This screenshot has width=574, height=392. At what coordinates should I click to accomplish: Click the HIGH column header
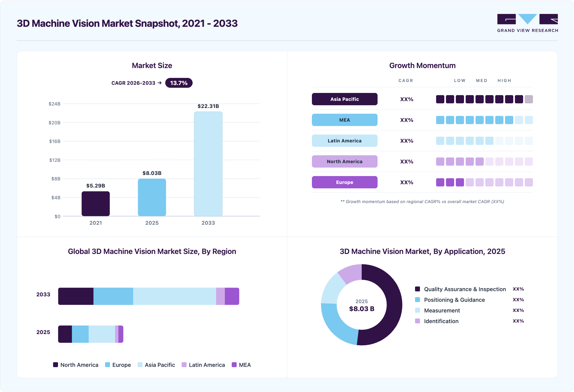coord(504,80)
